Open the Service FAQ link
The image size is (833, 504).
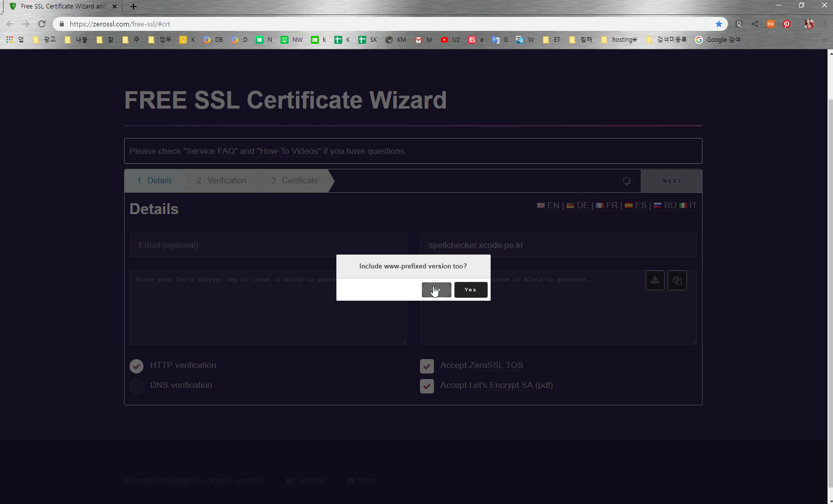coord(211,151)
